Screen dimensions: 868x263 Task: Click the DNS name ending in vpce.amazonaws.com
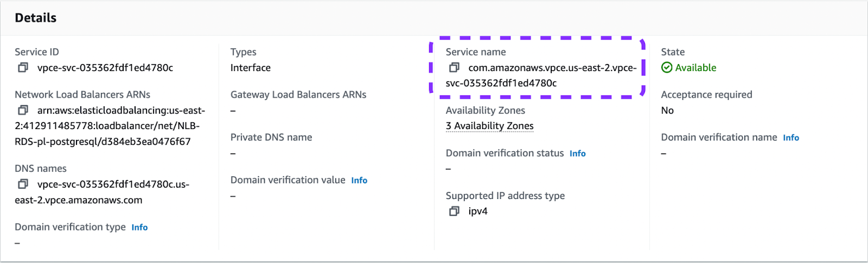point(79,200)
